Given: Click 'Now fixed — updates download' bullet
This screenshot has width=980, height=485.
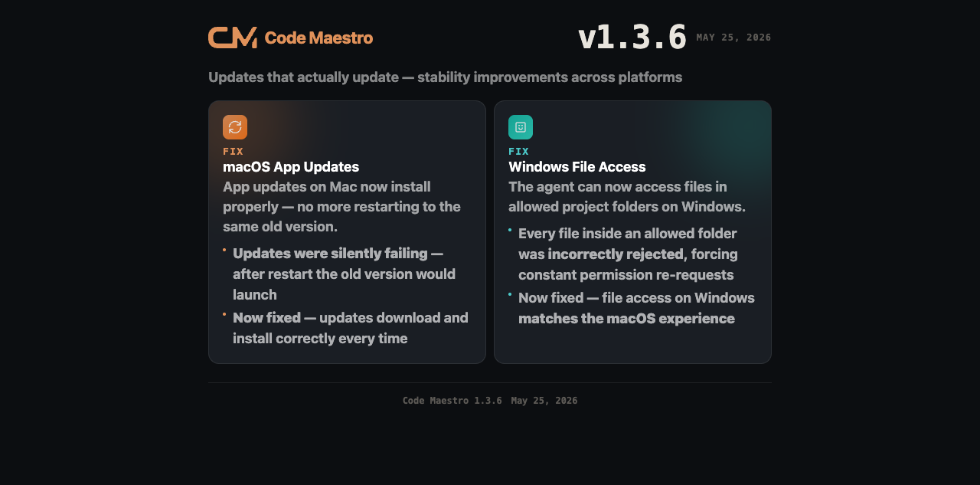Looking at the screenshot, I should click(351, 328).
